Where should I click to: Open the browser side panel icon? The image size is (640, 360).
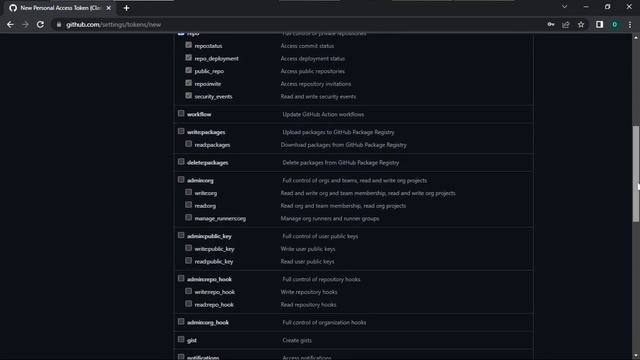(599, 24)
